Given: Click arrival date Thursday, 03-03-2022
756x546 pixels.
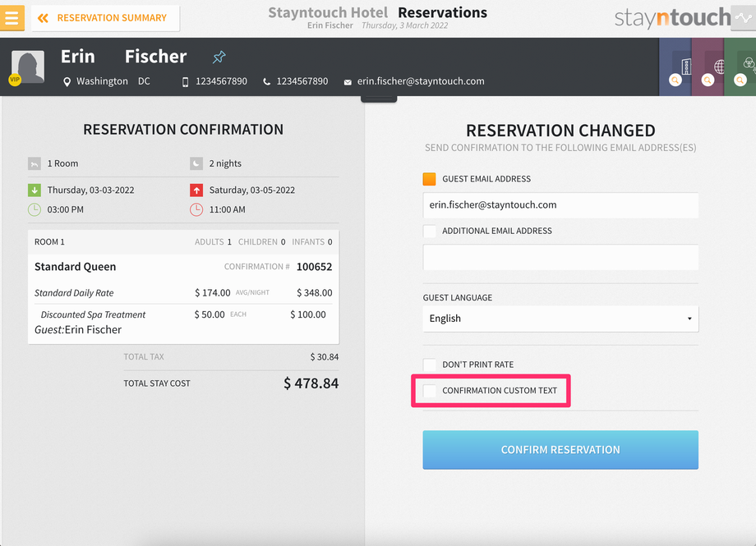Looking at the screenshot, I should [x=90, y=190].
